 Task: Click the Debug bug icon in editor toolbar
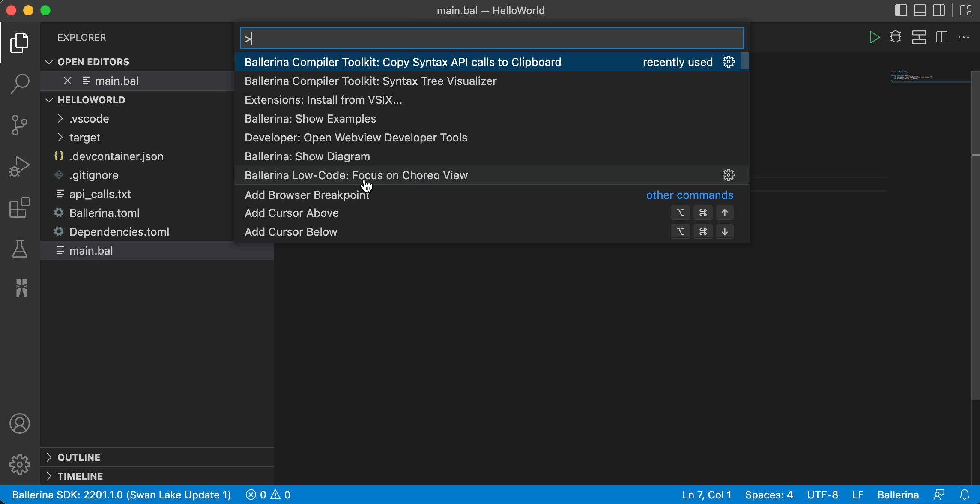coord(896,37)
